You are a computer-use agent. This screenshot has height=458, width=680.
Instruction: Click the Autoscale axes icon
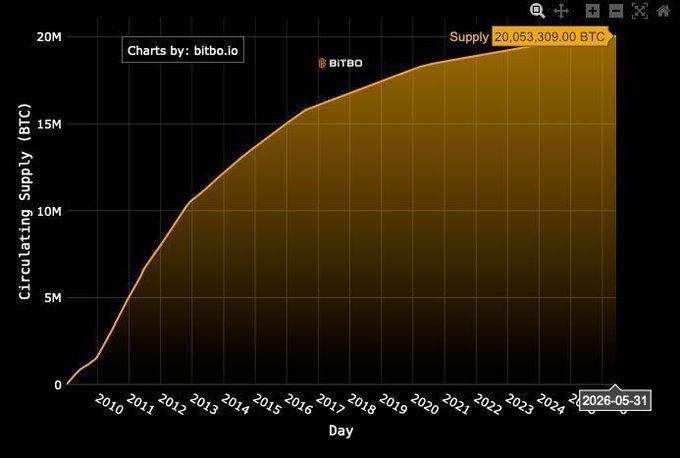tap(640, 10)
